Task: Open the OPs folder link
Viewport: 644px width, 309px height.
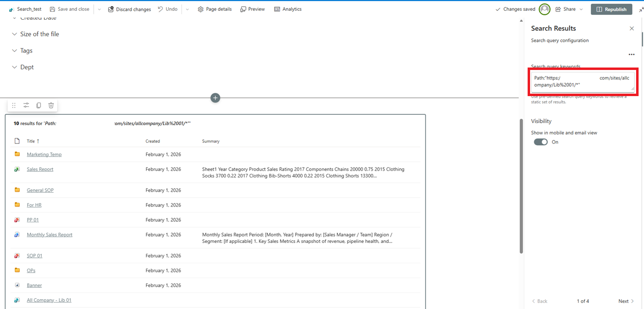Action: (x=31, y=271)
